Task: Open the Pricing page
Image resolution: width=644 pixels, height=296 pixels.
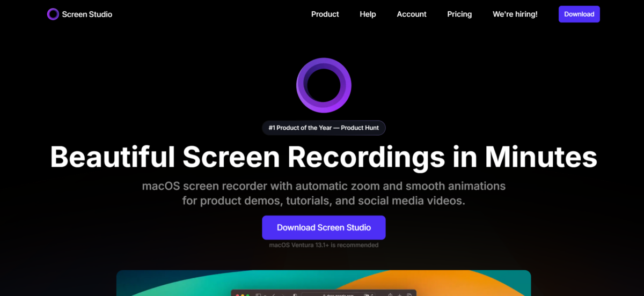Action: tap(459, 14)
